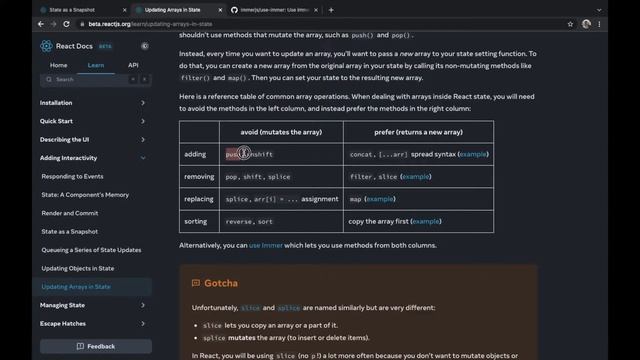Click the Feedback button
Image resolution: width=640 pixels, height=360 pixels.
(x=96, y=346)
